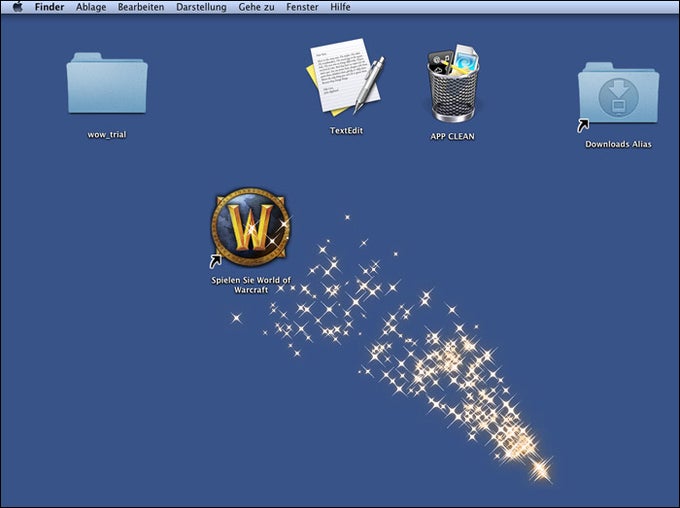Viewport: 680px width, 508px height.
Task: Click the Spielen Sie World of Warcraft label
Action: (251, 285)
